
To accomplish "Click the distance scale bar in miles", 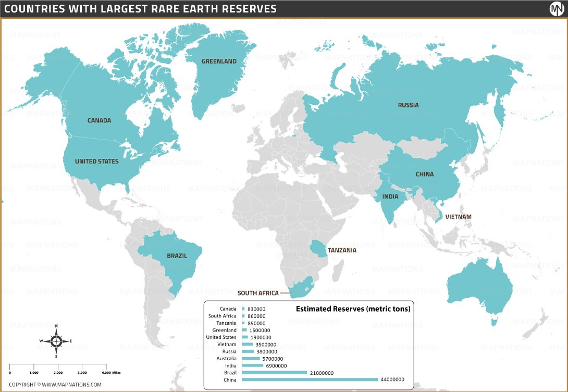I will pos(58,367).
